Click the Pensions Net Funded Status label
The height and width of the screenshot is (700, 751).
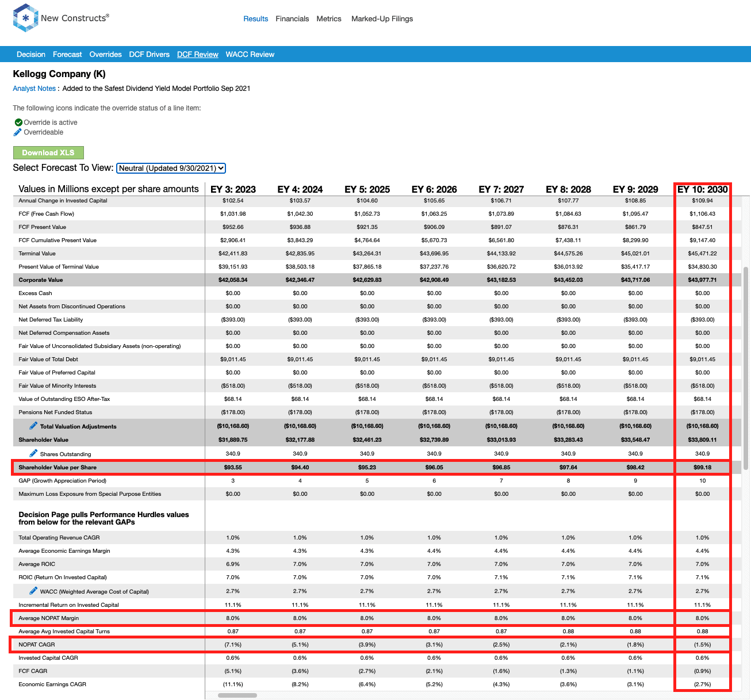pyautogui.click(x=55, y=412)
